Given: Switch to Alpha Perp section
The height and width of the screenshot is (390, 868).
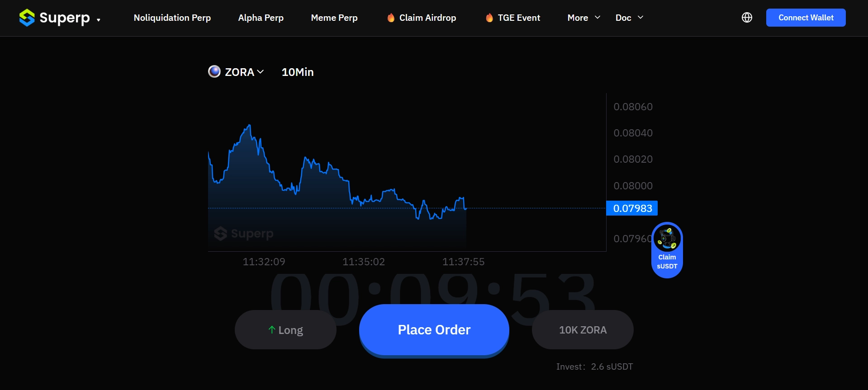Looking at the screenshot, I should point(261,18).
